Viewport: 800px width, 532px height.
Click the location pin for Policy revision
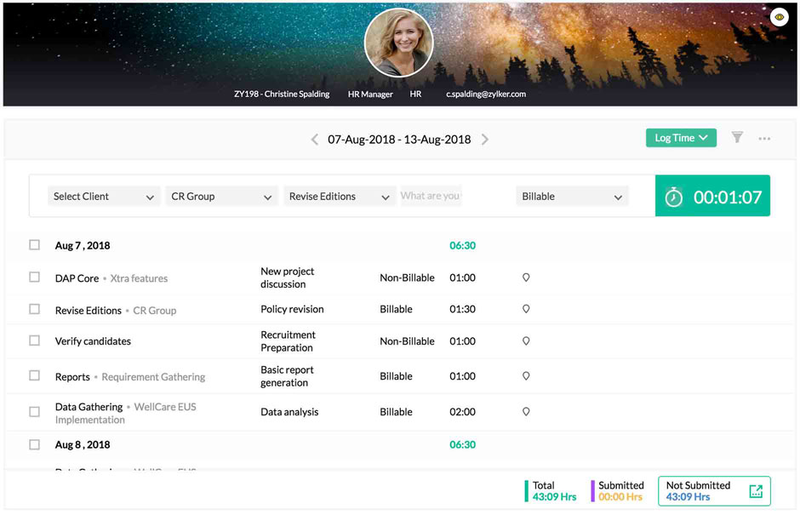click(526, 309)
